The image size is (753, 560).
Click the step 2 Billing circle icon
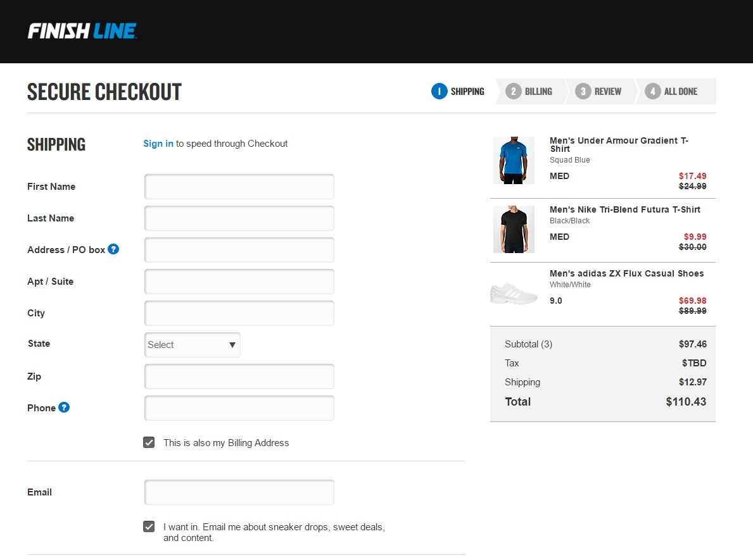click(514, 91)
